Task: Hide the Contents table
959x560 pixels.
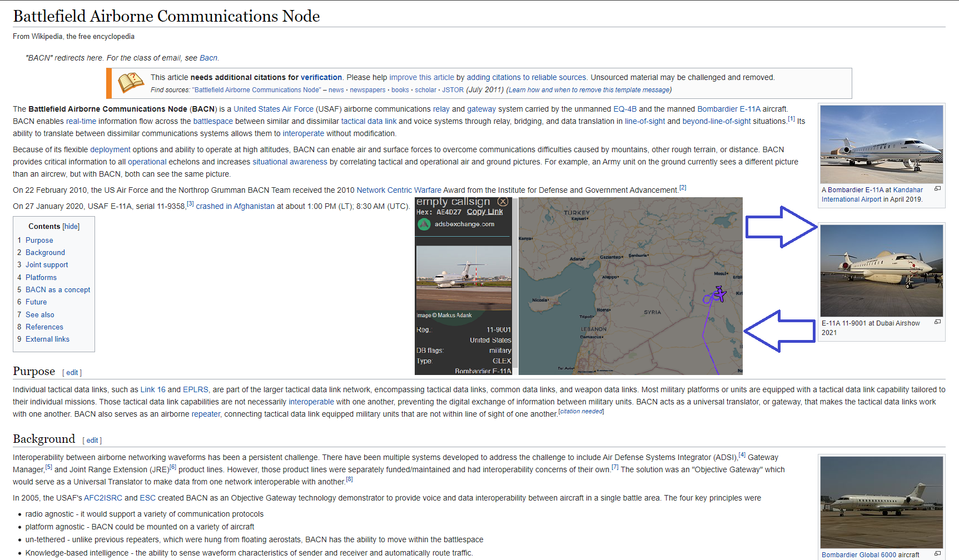Action: [71, 227]
